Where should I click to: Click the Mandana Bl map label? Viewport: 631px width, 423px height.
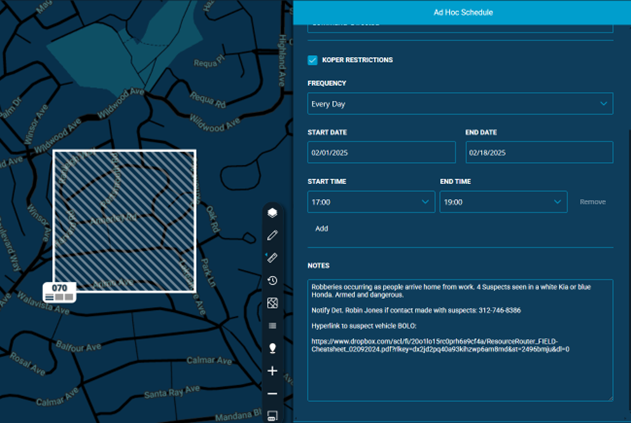238,416
